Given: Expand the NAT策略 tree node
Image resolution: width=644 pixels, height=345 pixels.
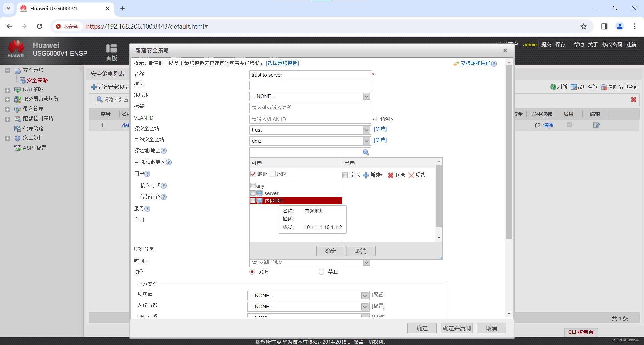Looking at the screenshot, I should point(7,90).
